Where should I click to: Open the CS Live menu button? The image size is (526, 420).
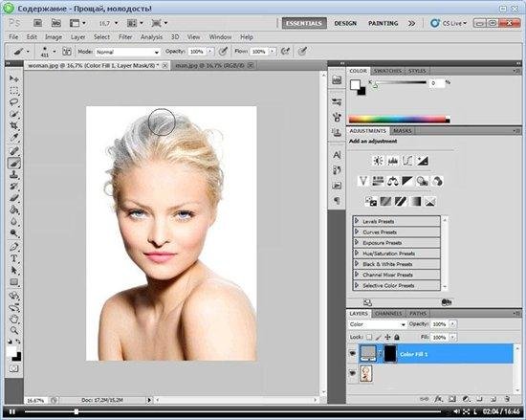click(449, 23)
